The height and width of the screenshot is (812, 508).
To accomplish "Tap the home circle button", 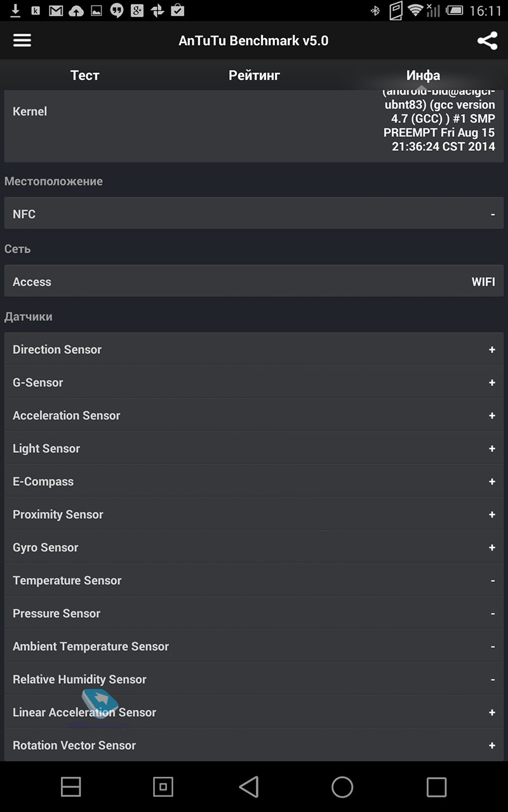I will 342,787.
